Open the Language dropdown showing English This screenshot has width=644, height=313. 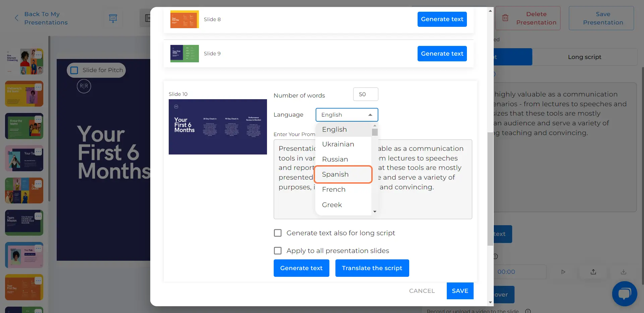click(x=346, y=115)
